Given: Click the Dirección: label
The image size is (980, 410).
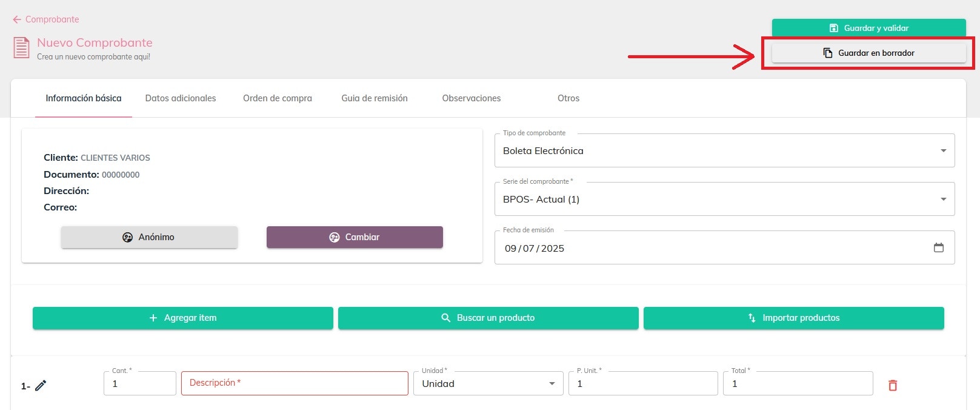Looking at the screenshot, I should click(66, 190).
